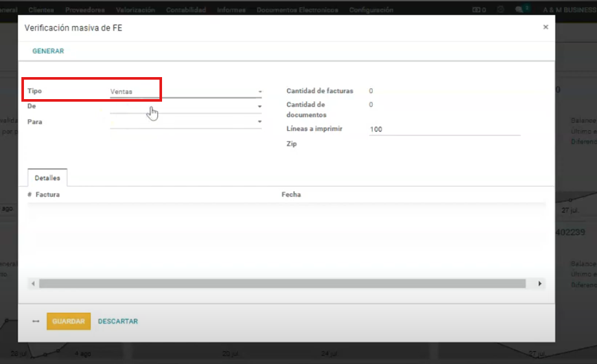597x364 pixels.
Task: Click the conversations chat icon in top bar
Action: [519, 10]
